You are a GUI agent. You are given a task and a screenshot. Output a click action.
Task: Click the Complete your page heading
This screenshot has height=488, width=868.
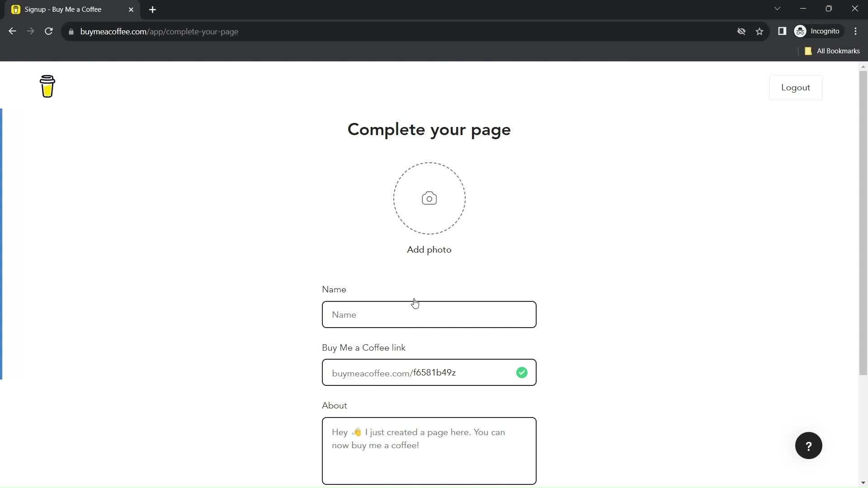click(x=429, y=130)
